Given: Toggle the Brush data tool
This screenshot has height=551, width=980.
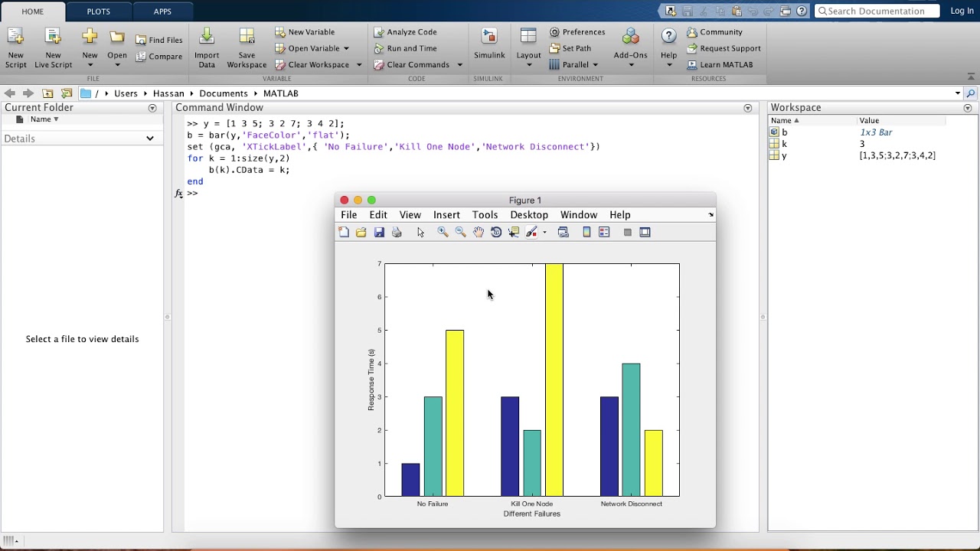Looking at the screenshot, I should click(531, 233).
